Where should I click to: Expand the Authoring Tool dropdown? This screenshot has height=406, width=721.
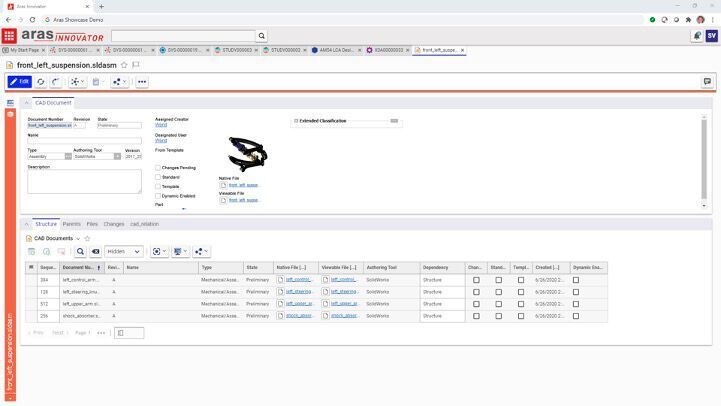tap(117, 156)
